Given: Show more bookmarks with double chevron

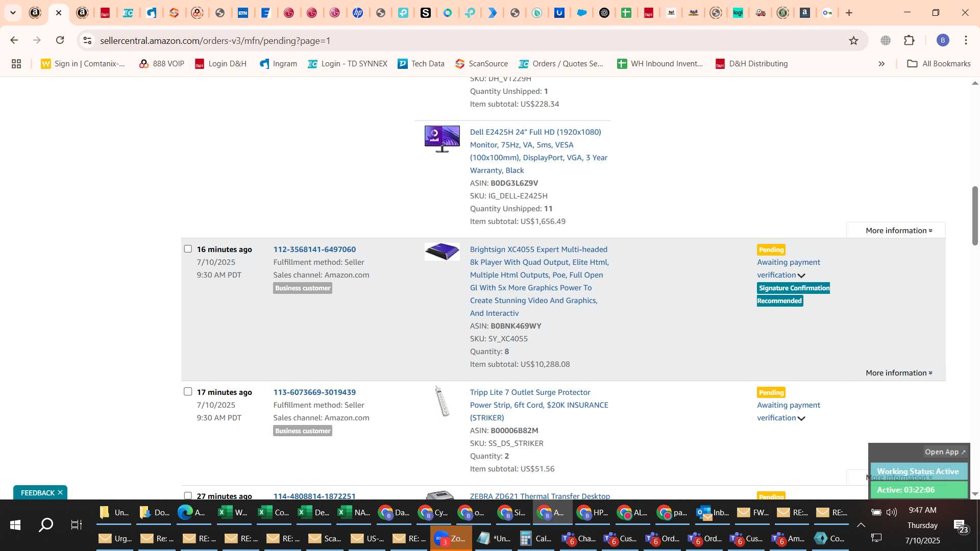Looking at the screenshot, I should point(881,64).
